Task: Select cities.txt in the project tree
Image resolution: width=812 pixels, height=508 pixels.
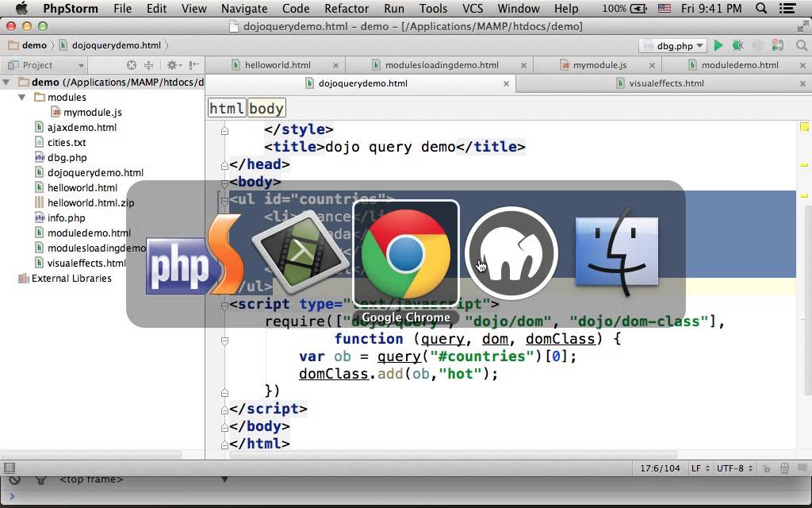Action: 67,143
